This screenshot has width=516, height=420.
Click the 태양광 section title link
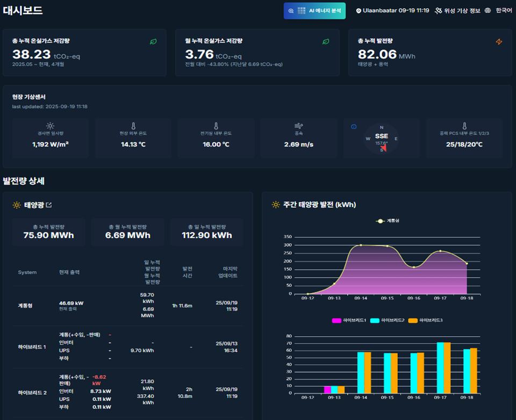[34, 205]
